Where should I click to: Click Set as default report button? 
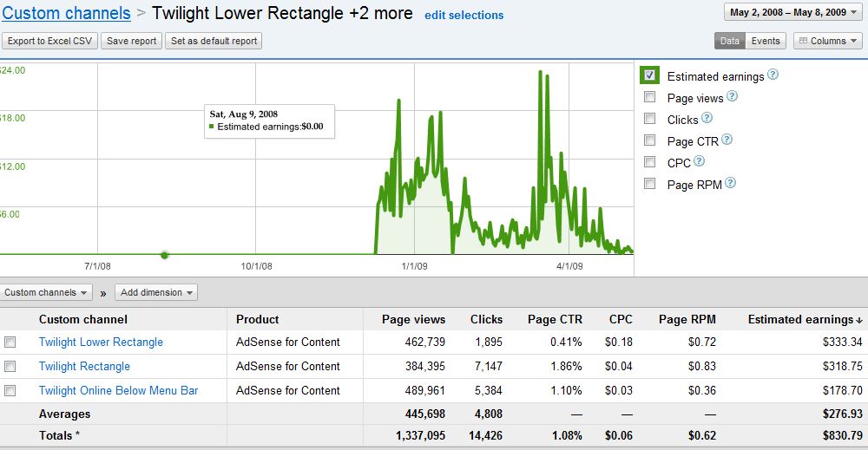coord(214,41)
